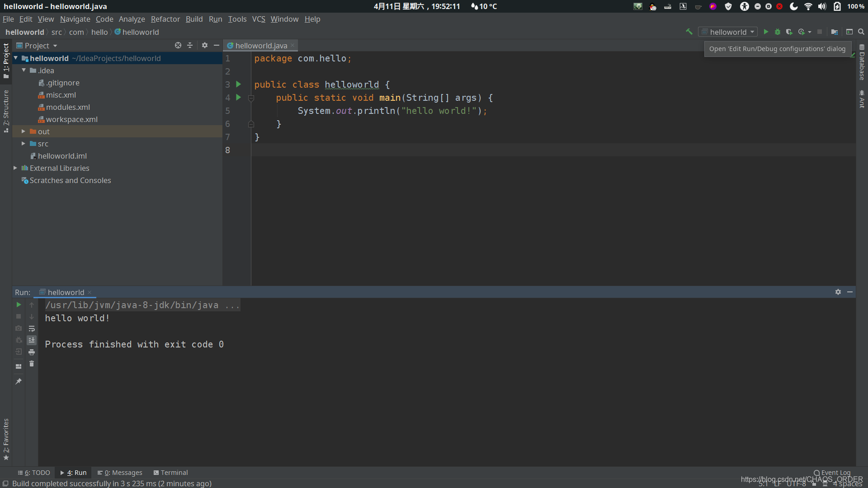Viewport: 868px width, 488px height.
Task: Open the Project Structure icon in toolbar
Action: pos(835,32)
